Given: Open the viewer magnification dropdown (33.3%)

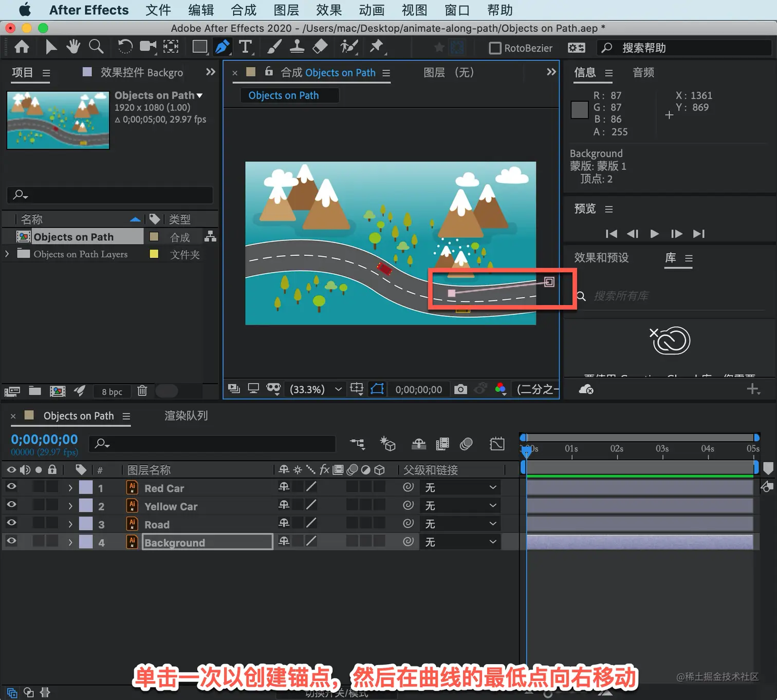Looking at the screenshot, I should (x=316, y=389).
